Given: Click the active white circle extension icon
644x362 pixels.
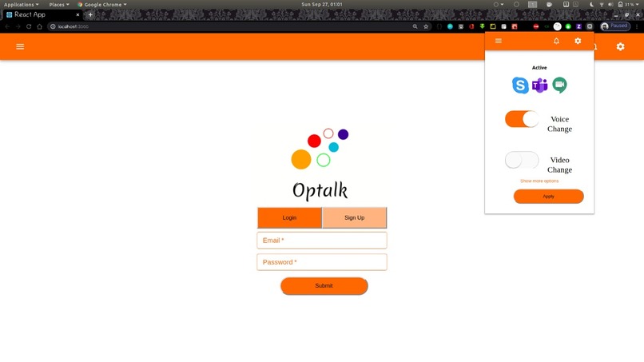Looking at the screenshot, I should point(558,26).
